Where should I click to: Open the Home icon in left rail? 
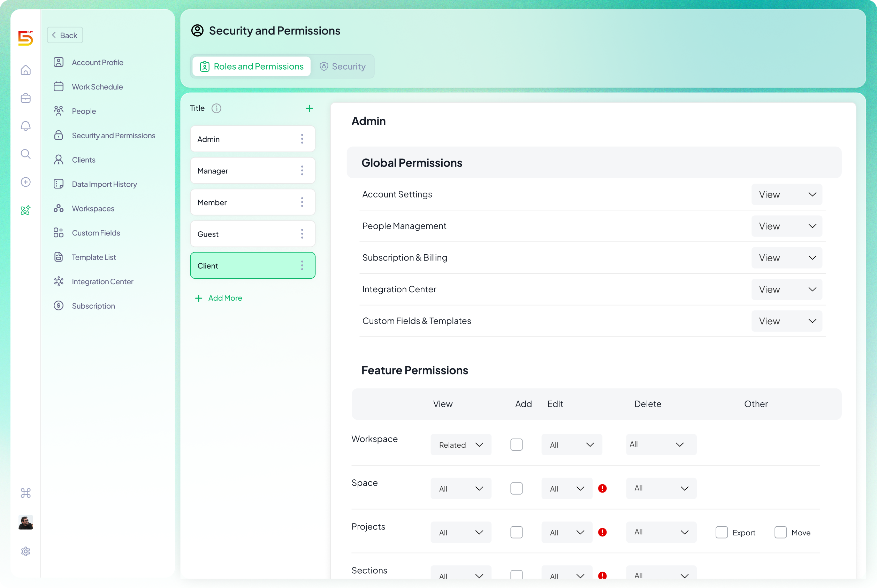(x=25, y=70)
